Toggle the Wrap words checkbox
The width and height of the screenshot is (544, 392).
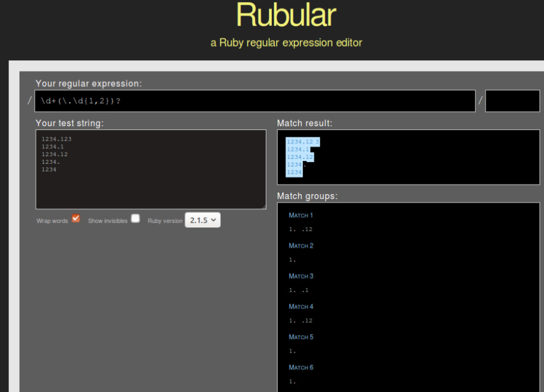point(76,218)
